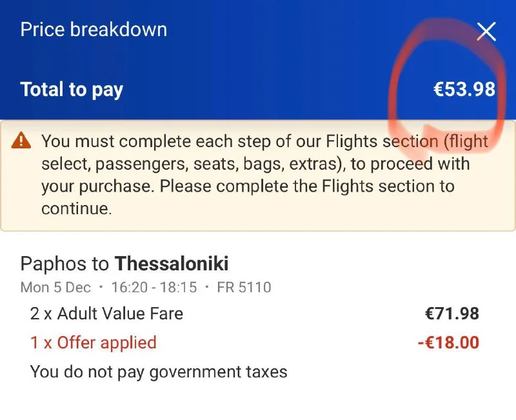Click the Mon 5 Dec flight date
The image size is (516, 420).
click(x=56, y=287)
